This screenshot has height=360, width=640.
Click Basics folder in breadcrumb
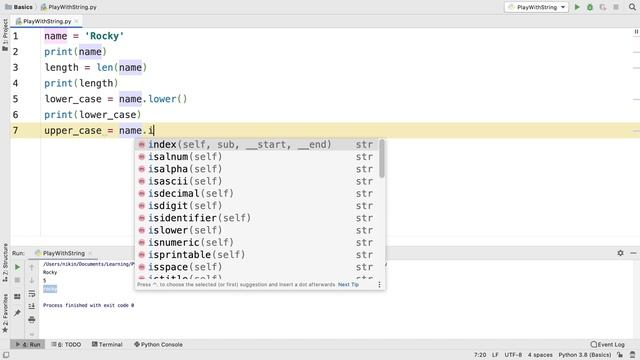point(19,7)
